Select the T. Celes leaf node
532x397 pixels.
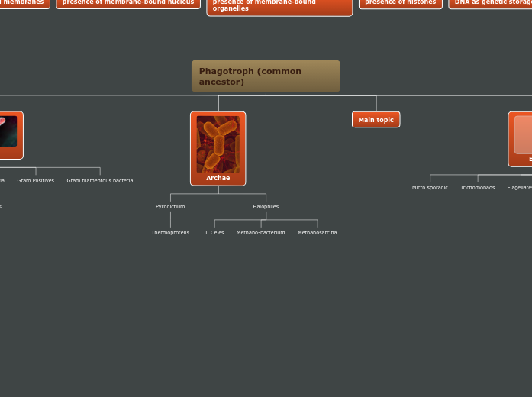pos(214,233)
